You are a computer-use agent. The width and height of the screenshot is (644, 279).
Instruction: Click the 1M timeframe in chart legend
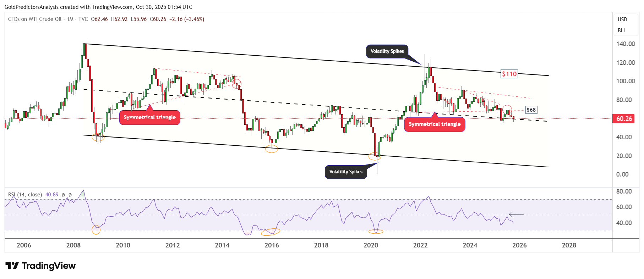(70, 19)
